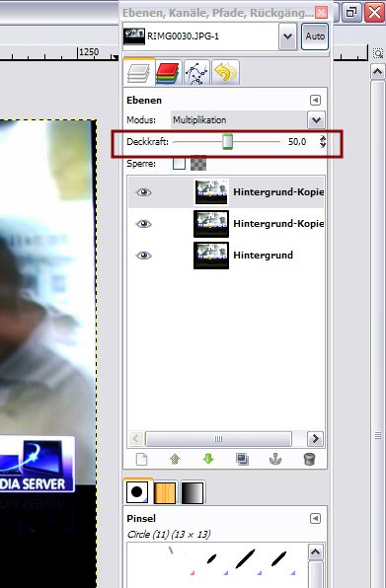The height and width of the screenshot is (588, 386).
Task: Switch to the Channels (Kanäle) tab
Action: (168, 72)
